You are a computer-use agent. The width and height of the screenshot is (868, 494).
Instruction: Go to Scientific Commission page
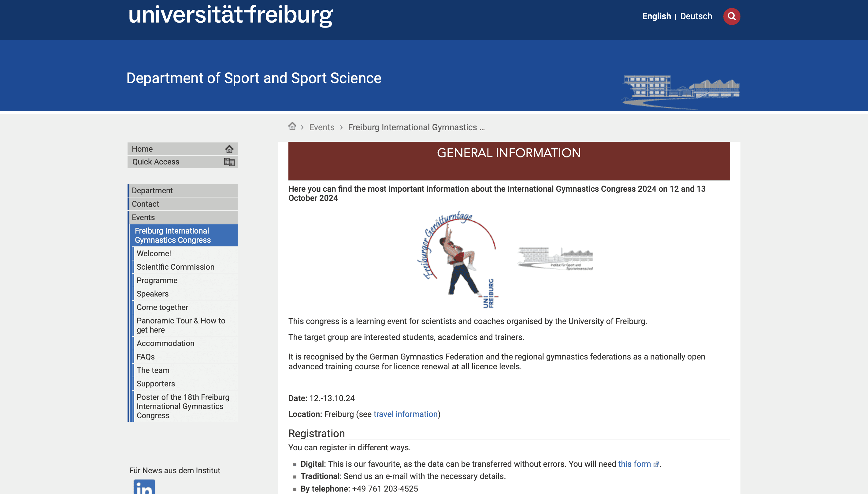[175, 267]
